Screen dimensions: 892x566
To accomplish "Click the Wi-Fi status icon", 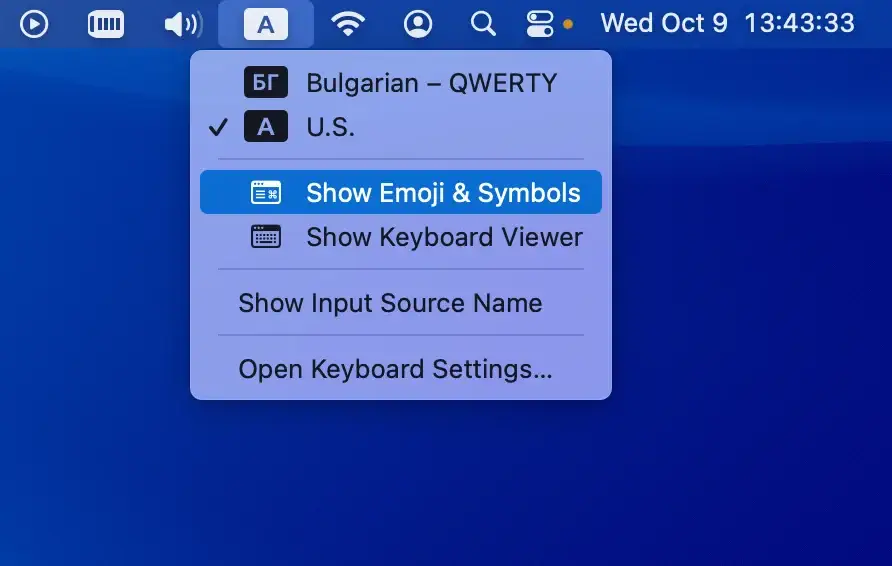I will point(347,23).
